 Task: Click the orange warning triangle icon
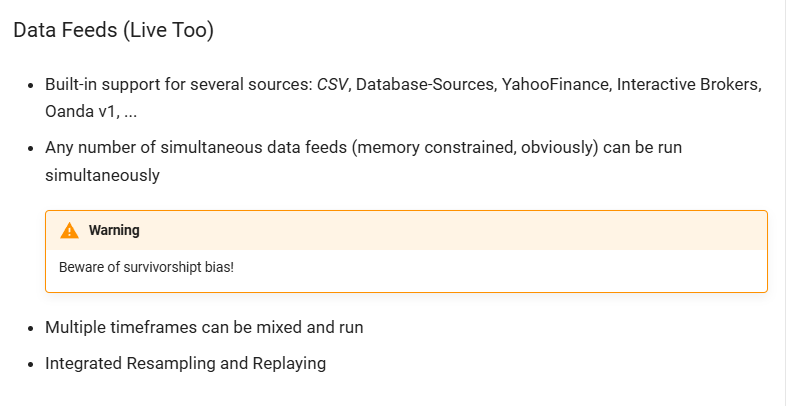click(69, 230)
